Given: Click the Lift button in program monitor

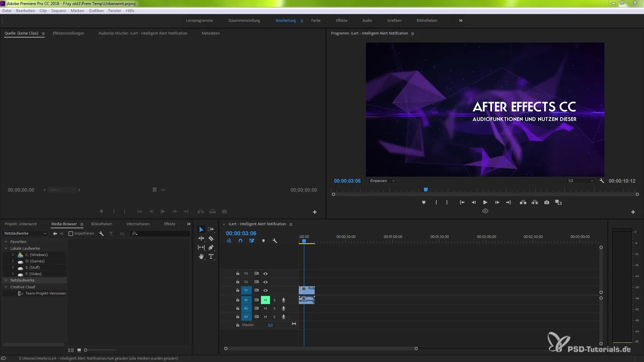Looking at the screenshot, I should [523, 202].
